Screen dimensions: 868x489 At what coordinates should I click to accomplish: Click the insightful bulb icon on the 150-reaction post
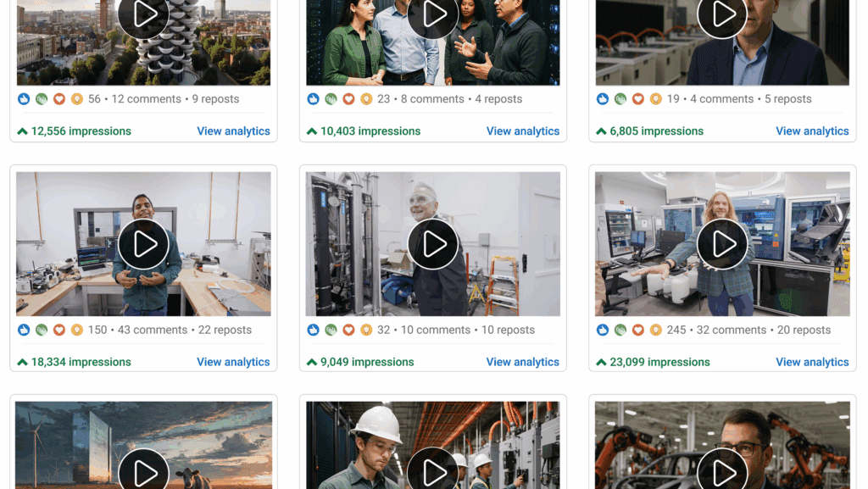[x=77, y=330]
